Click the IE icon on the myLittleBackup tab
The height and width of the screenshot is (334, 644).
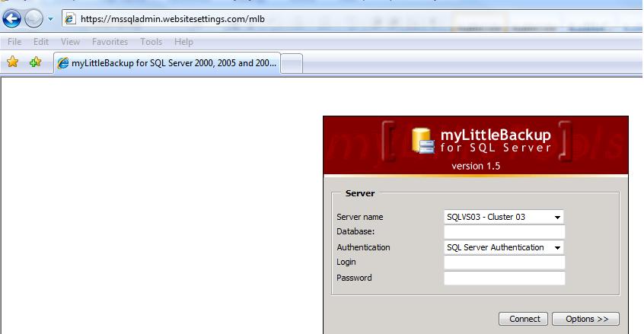[63, 63]
